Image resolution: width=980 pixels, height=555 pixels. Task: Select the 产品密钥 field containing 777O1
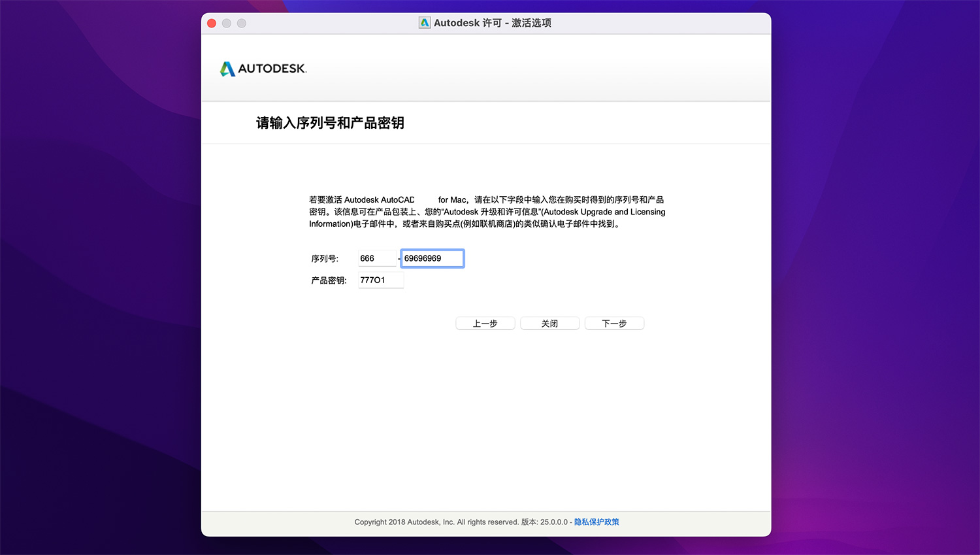click(380, 280)
